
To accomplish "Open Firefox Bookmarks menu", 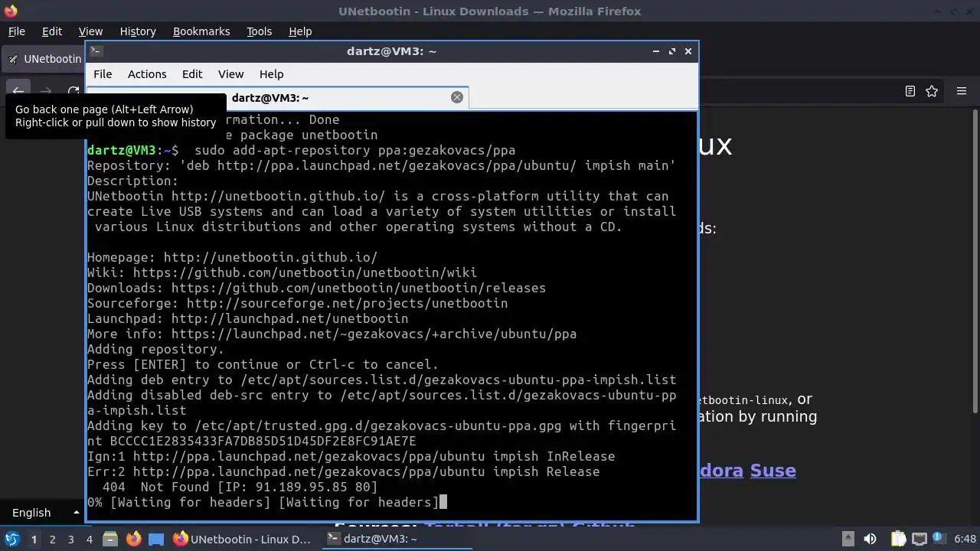I will pyautogui.click(x=201, y=31).
